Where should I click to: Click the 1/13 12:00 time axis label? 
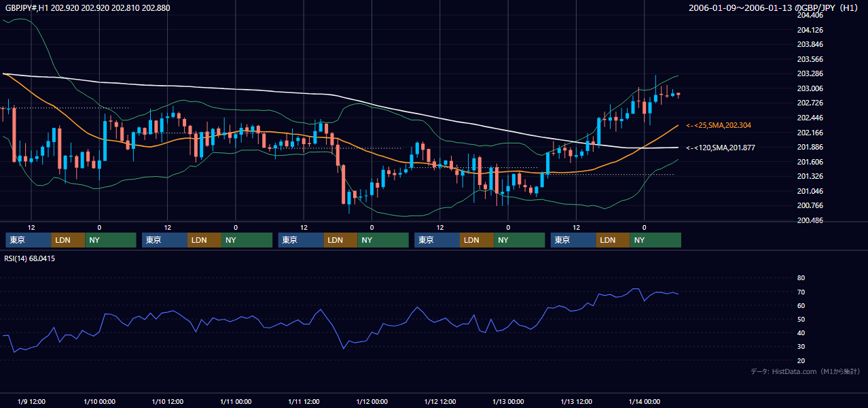pos(577,401)
